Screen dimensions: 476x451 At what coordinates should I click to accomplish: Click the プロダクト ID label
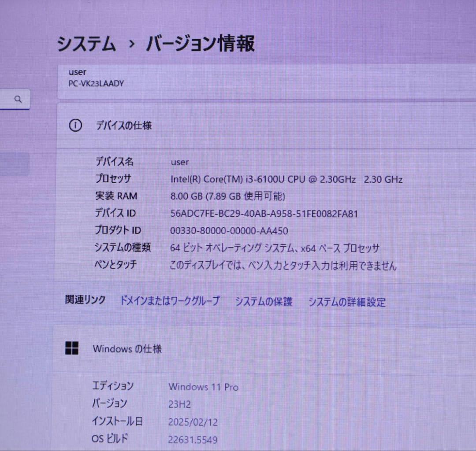pyautogui.click(x=118, y=230)
